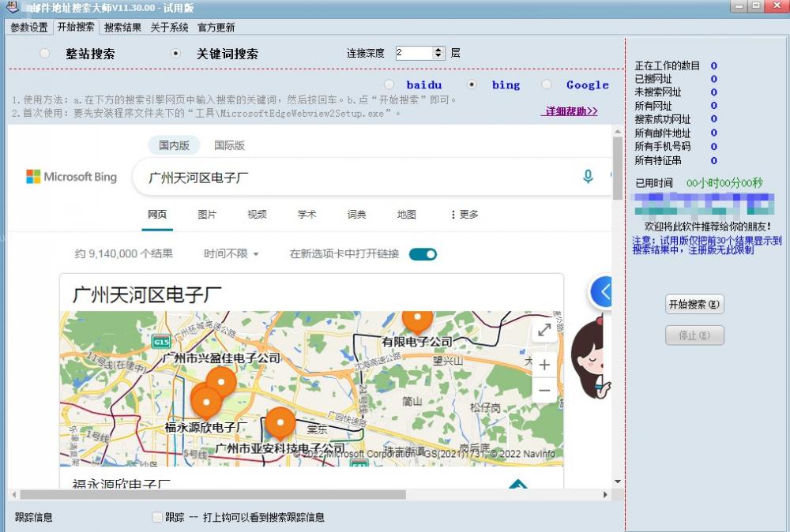The width and height of the screenshot is (790, 532).
Task: Open the 学术 results tab
Action: (x=307, y=215)
